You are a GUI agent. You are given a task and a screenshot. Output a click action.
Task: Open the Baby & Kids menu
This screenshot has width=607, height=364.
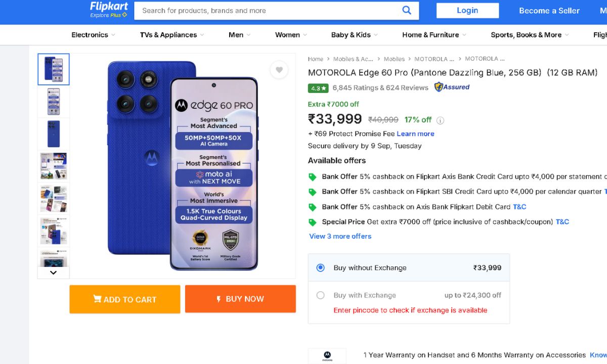pos(354,35)
